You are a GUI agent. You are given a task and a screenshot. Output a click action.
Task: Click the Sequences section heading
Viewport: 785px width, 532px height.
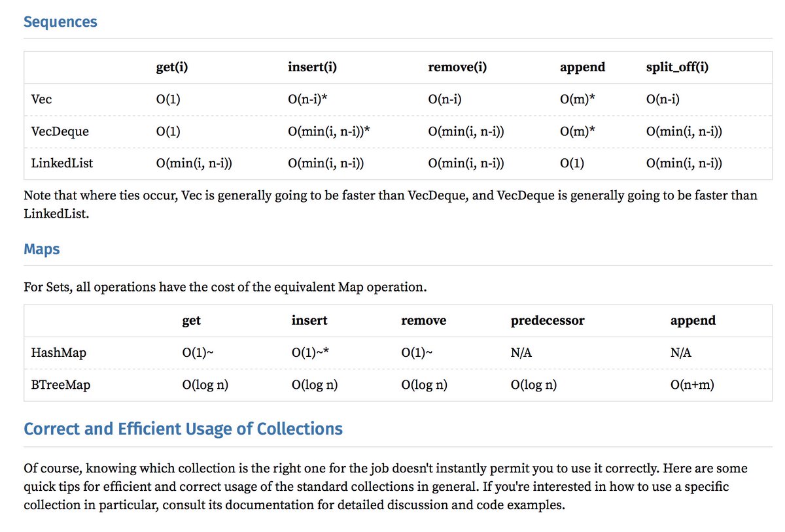pos(60,22)
